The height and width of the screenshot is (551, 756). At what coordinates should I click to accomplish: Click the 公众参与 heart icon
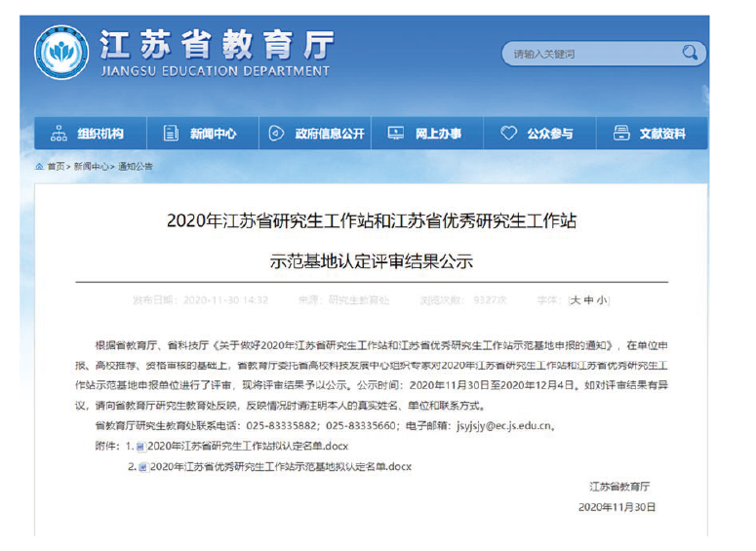tap(508, 133)
